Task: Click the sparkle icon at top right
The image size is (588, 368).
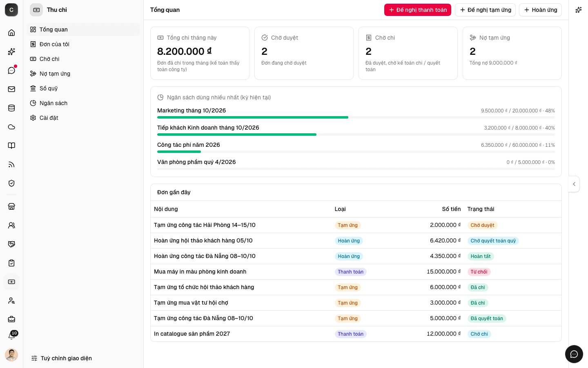Action: 578,10
